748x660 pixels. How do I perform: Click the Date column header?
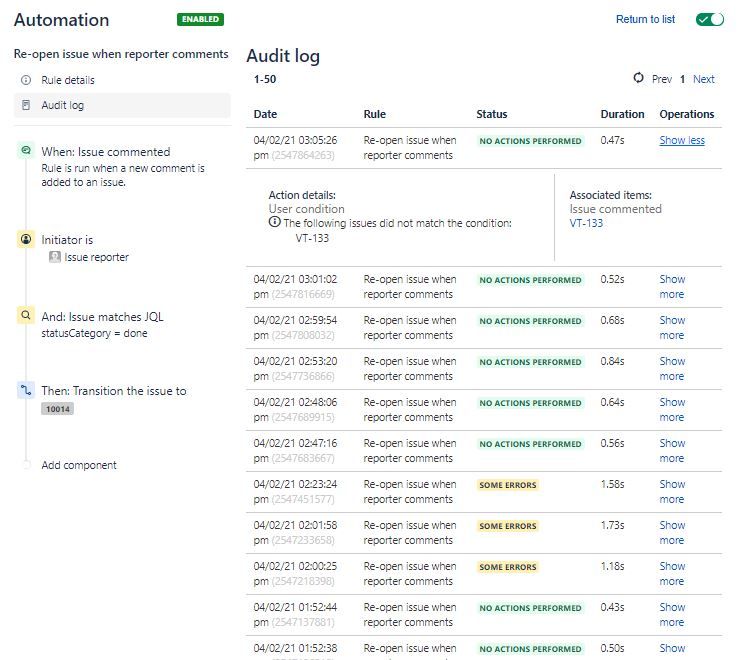tap(265, 114)
